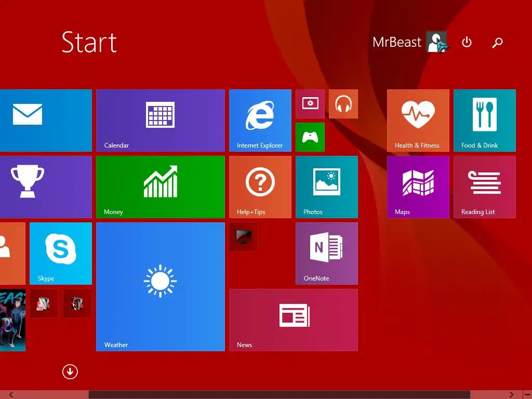The height and width of the screenshot is (399, 532).
Task: Click the Search magnifier icon
Action: pyautogui.click(x=497, y=43)
